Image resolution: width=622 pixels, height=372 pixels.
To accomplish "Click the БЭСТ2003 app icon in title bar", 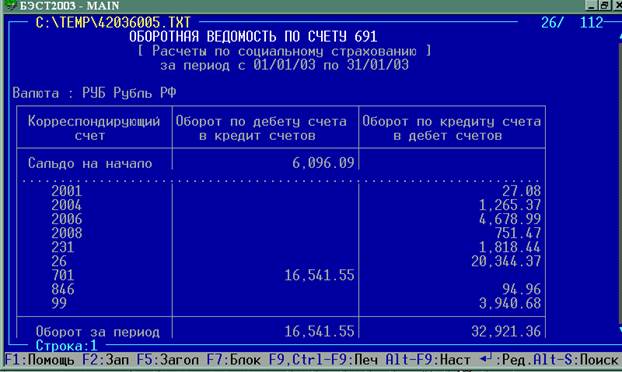I will (x=10, y=5).
